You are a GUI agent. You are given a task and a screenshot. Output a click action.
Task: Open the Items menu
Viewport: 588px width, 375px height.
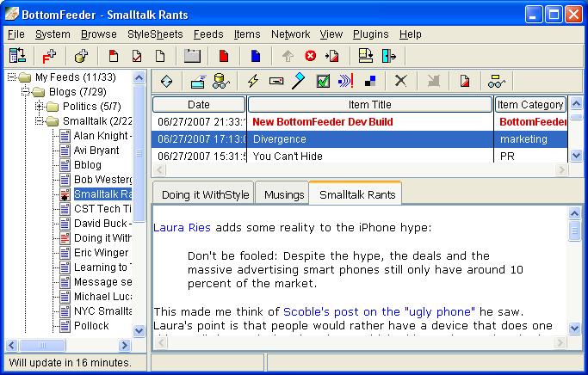(247, 34)
